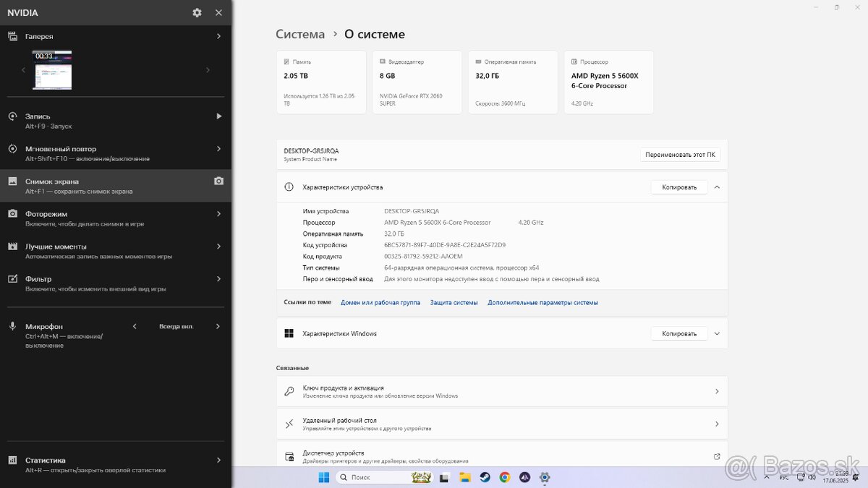Open Steam from the taskbar
Viewport: 868px width, 488px height.
tap(485, 477)
